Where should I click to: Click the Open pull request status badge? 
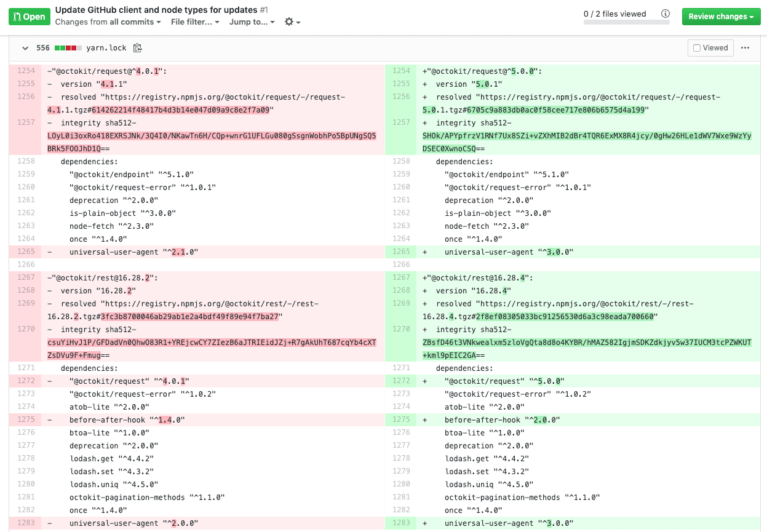coord(29,16)
